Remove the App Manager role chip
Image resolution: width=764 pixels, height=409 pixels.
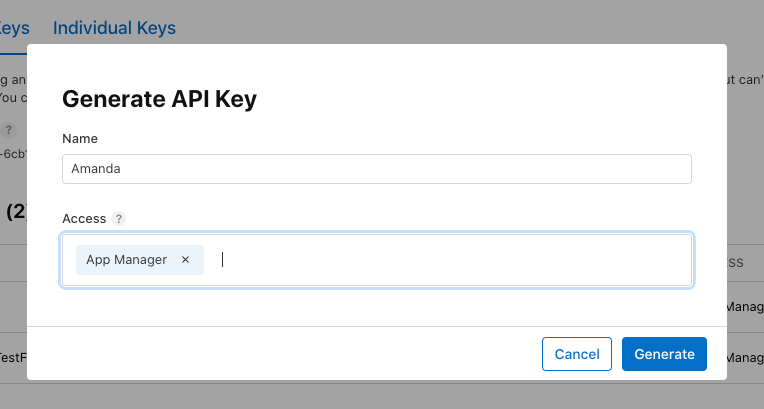click(185, 260)
